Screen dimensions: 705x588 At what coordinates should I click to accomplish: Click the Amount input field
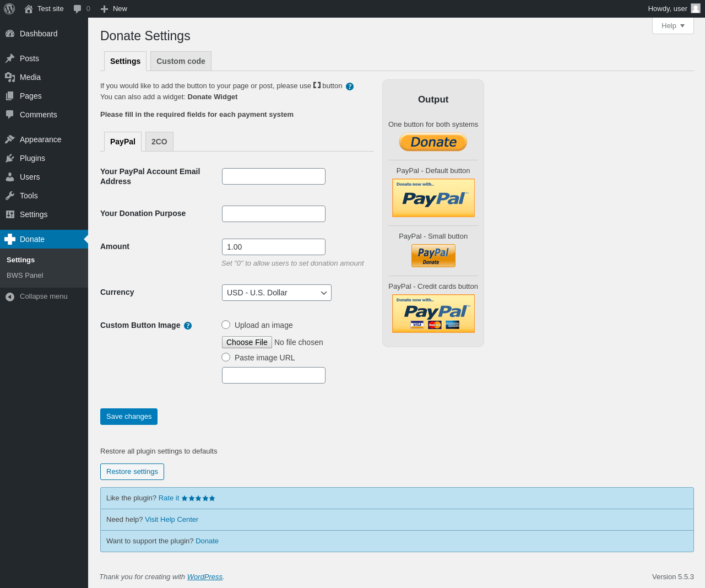pos(274,247)
